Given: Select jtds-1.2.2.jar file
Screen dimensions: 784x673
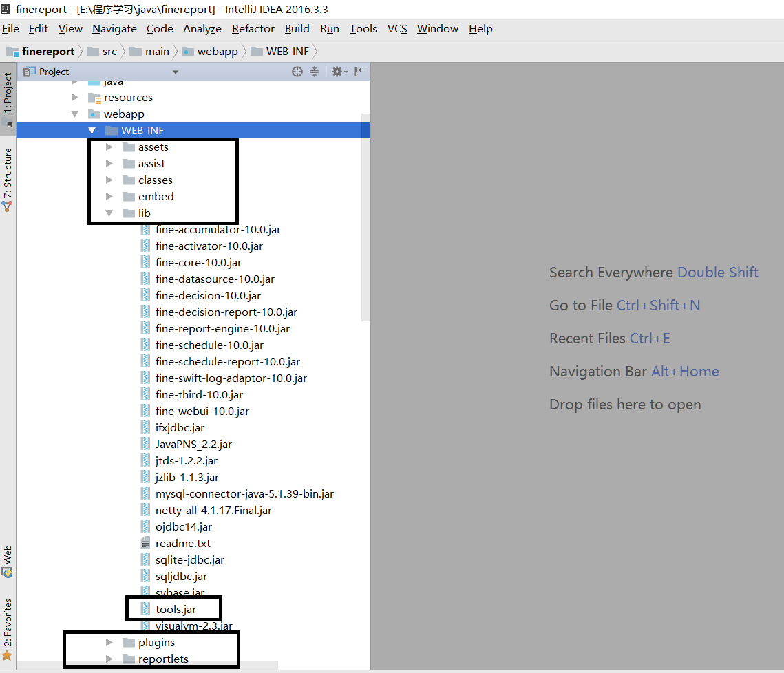Looking at the screenshot, I should [186, 460].
